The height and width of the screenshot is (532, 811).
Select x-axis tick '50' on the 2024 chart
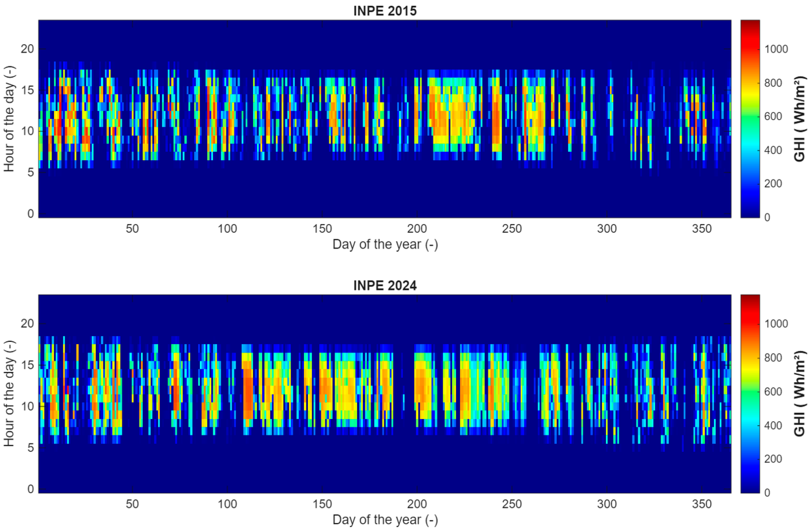coord(132,504)
